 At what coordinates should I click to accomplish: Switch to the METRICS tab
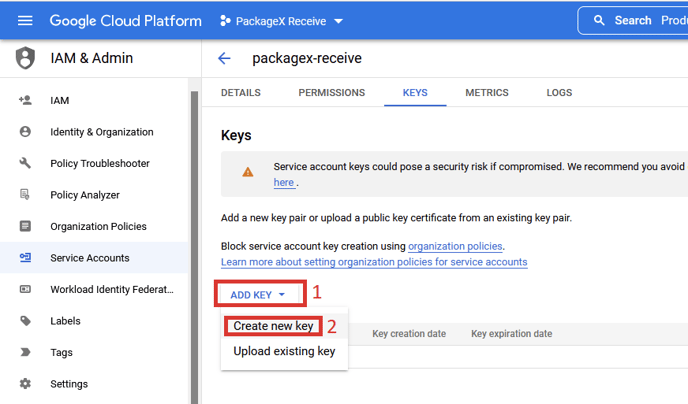coord(486,93)
